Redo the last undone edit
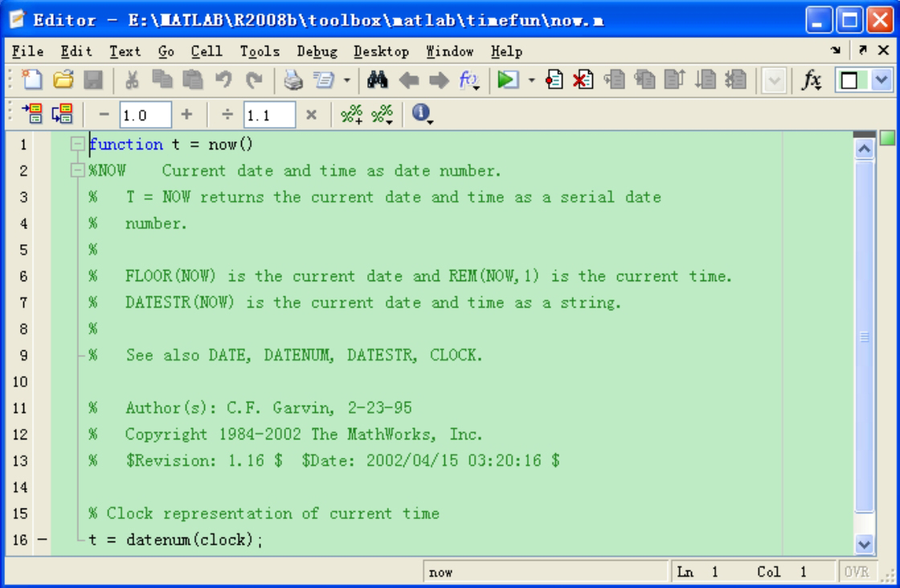Viewport: 900px width, 588px height. 254,80
